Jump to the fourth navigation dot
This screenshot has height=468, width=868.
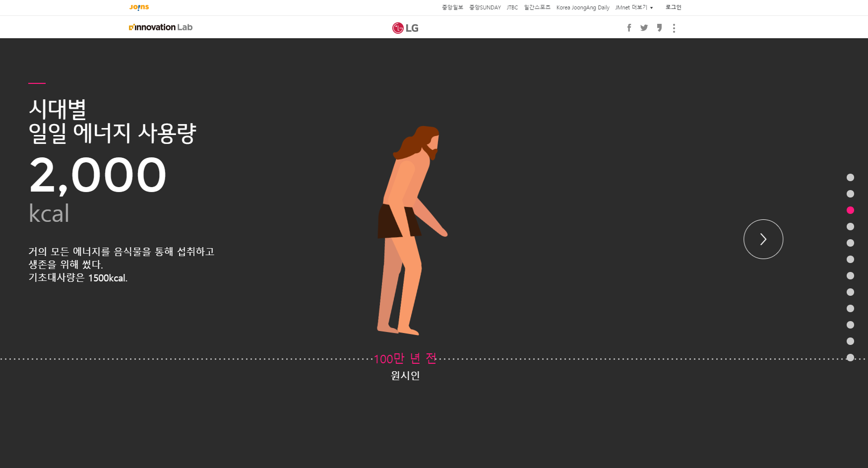pos(850,227)
